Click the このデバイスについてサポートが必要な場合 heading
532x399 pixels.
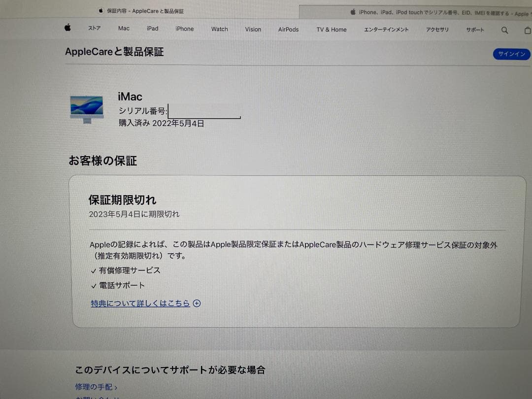tap(170, 369)
